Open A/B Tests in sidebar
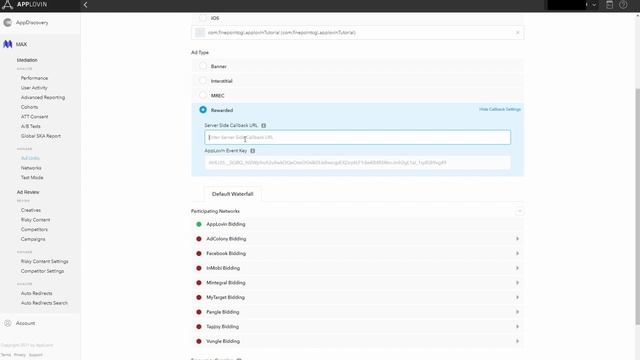The width and height of the screenshot is (640, 360). click(31, 127)
